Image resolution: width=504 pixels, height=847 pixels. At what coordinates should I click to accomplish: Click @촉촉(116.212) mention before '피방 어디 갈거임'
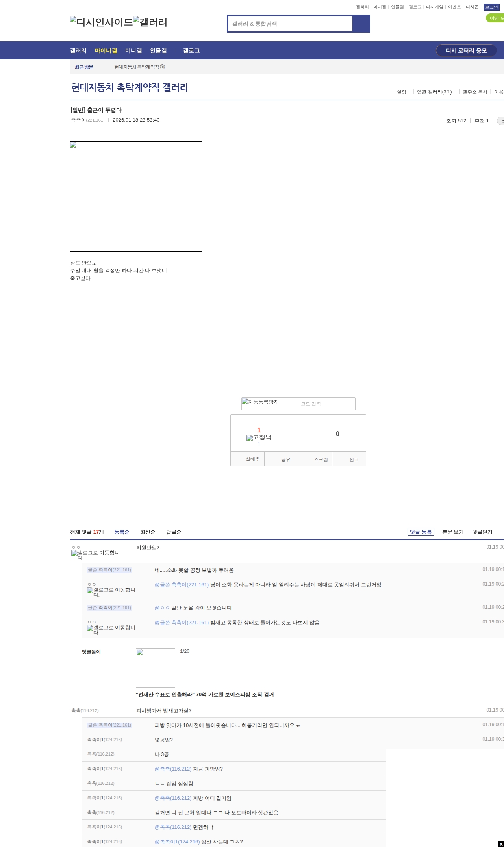(173, 798)
